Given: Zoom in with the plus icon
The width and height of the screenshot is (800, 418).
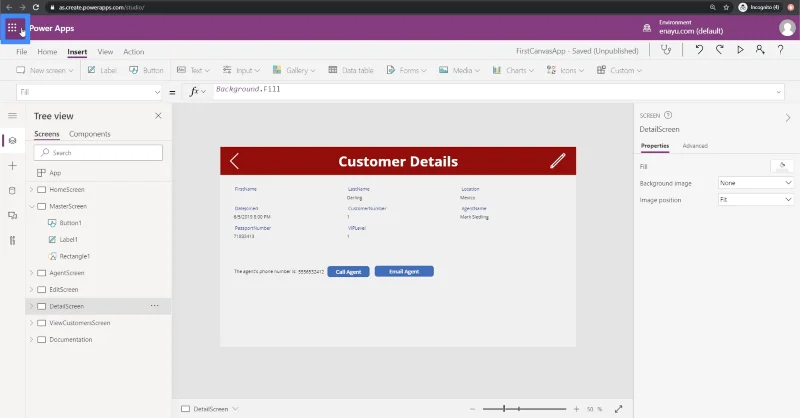Looking at the screenshot, I should point(576,409).
